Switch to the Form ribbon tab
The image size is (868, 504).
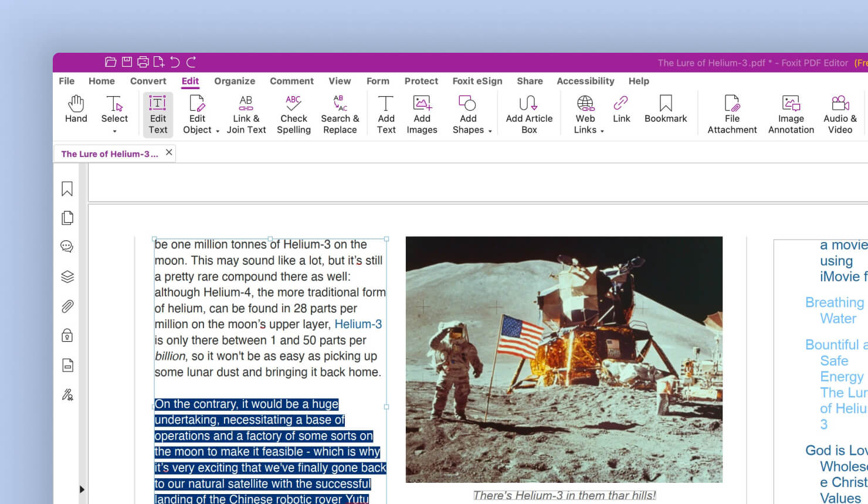(378, 81)
